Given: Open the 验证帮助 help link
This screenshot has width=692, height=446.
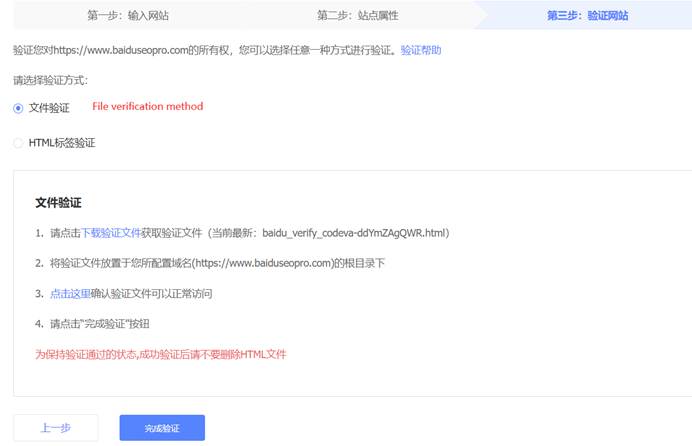Looking at the screenshot, I should click(420, 49).
